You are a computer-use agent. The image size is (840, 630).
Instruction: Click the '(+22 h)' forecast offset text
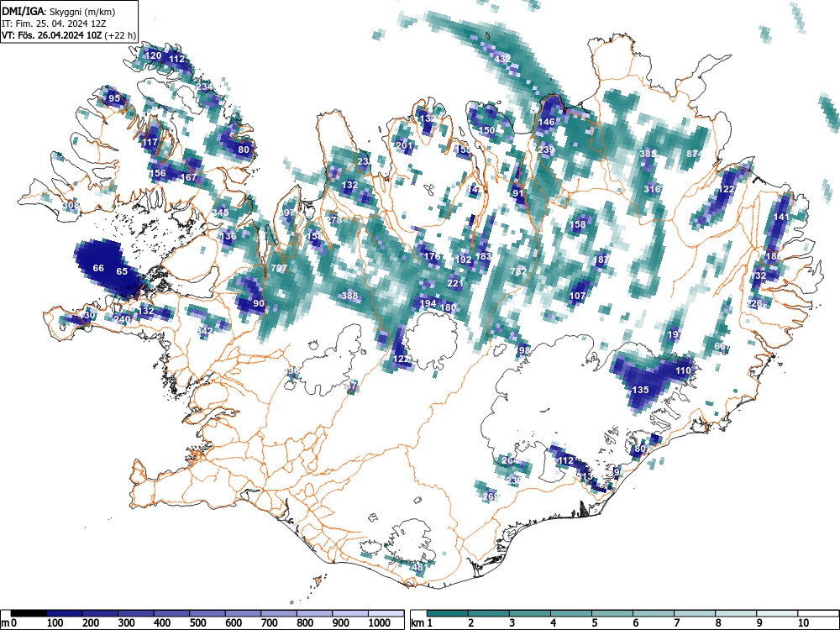[x=120, y=35]
